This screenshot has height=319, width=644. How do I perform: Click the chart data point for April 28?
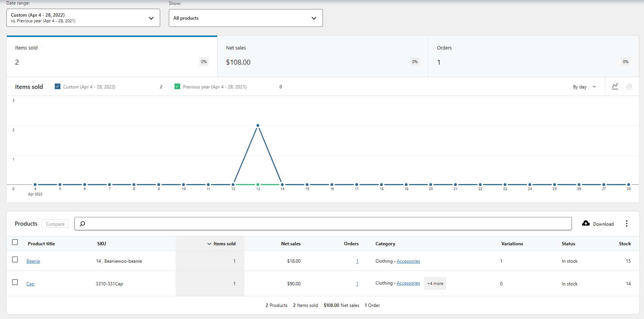pyautogui.click(x=629, y=184)
